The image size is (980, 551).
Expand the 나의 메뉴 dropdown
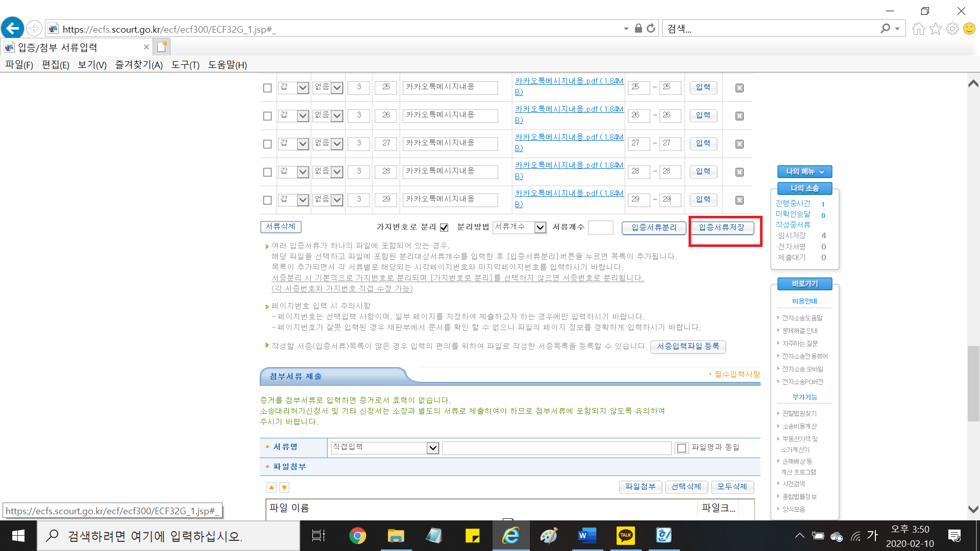click(804, 171)
